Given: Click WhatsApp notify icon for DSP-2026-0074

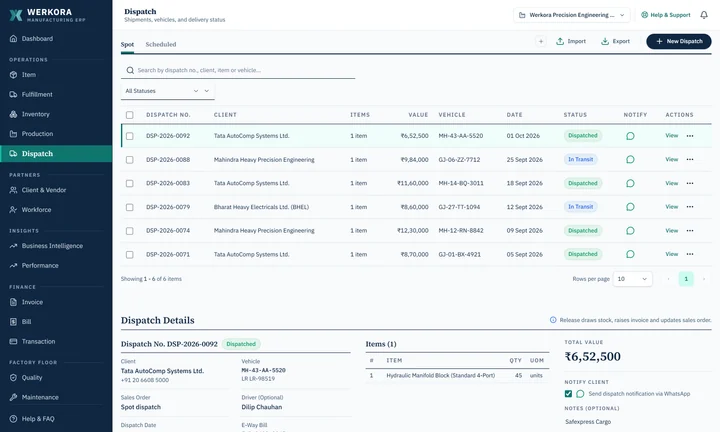Looking at the screenshot, I should [x=630, y=230].
